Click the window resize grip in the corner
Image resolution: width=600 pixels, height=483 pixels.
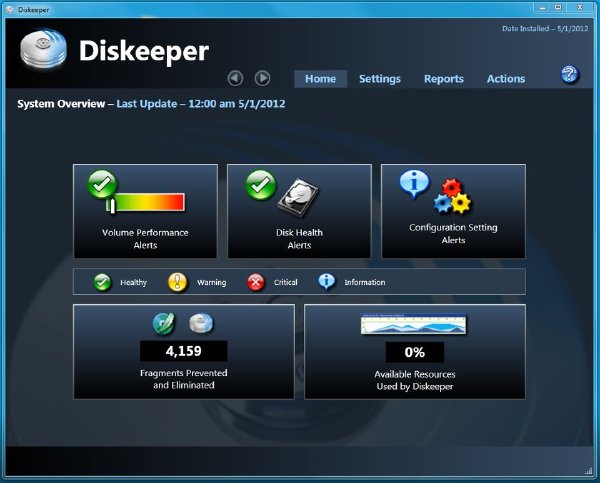click(x=589, y=471)
